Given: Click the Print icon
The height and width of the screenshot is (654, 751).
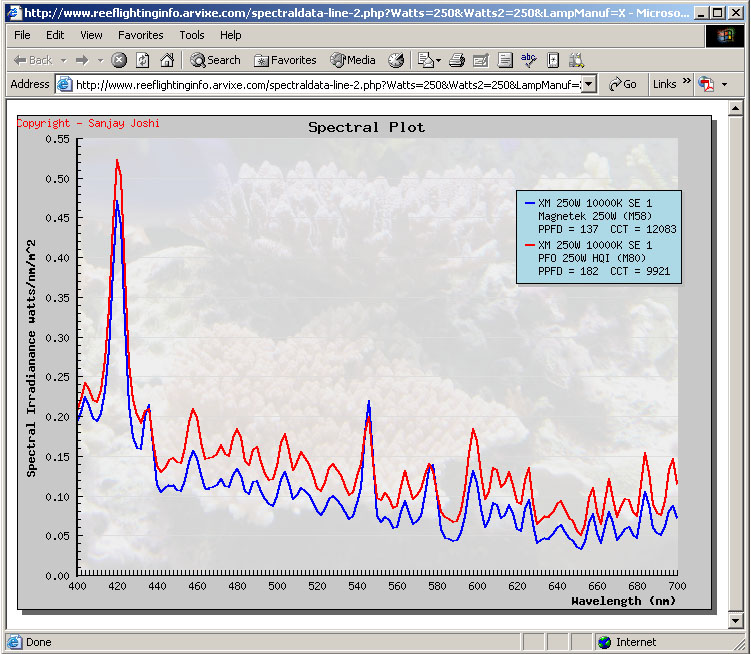Looking at the screenshot, I should 456,60.
